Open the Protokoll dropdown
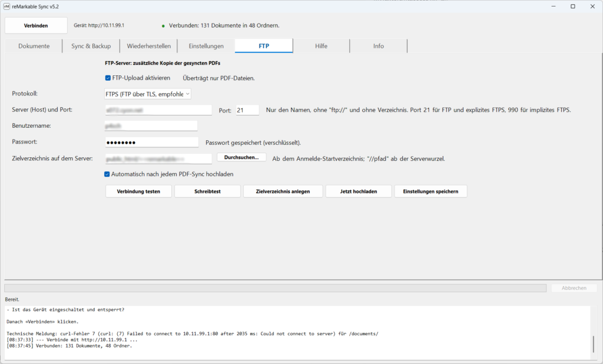 (x=148, y=94)
